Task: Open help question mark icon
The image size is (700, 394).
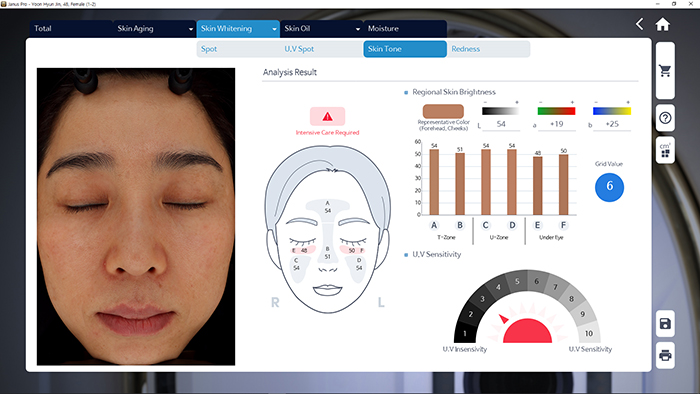Action: (x=665, y=118)
